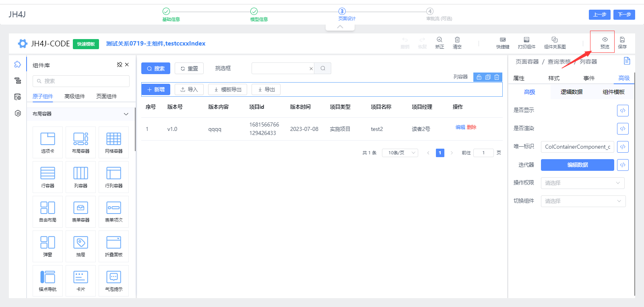Click the delete icon on 列容器 toolbar

[x=497, y=77]
